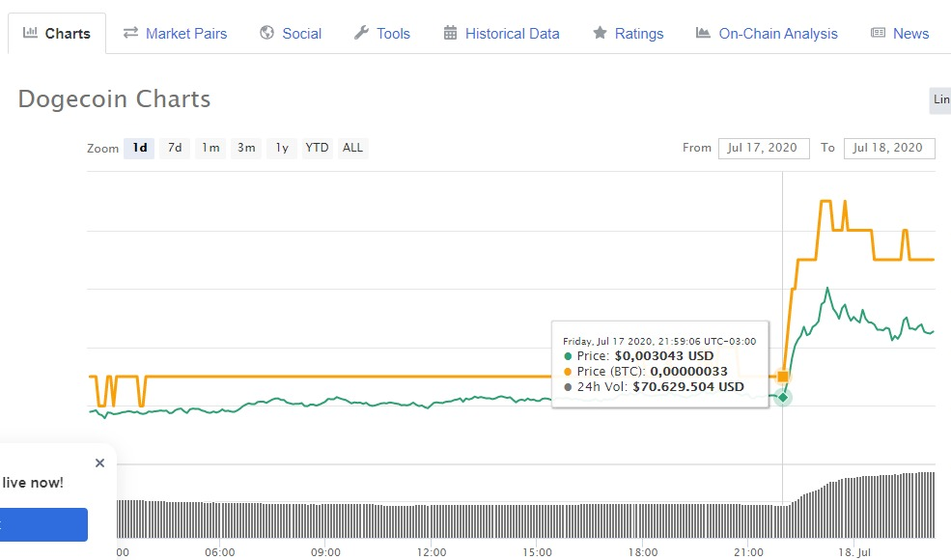Choose the YTD zoom range

coord(318,148)
